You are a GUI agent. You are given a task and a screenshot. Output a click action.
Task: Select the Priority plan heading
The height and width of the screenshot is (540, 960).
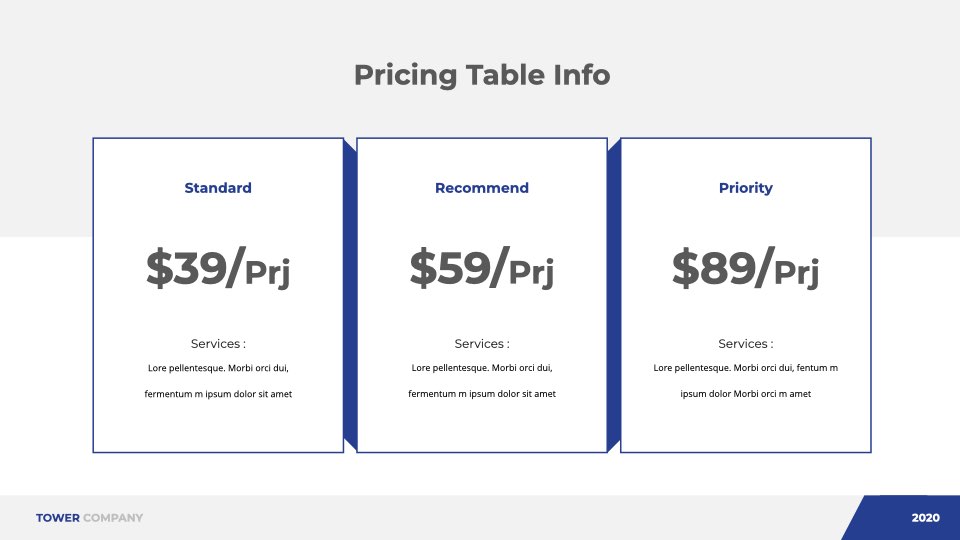(746, 188)
